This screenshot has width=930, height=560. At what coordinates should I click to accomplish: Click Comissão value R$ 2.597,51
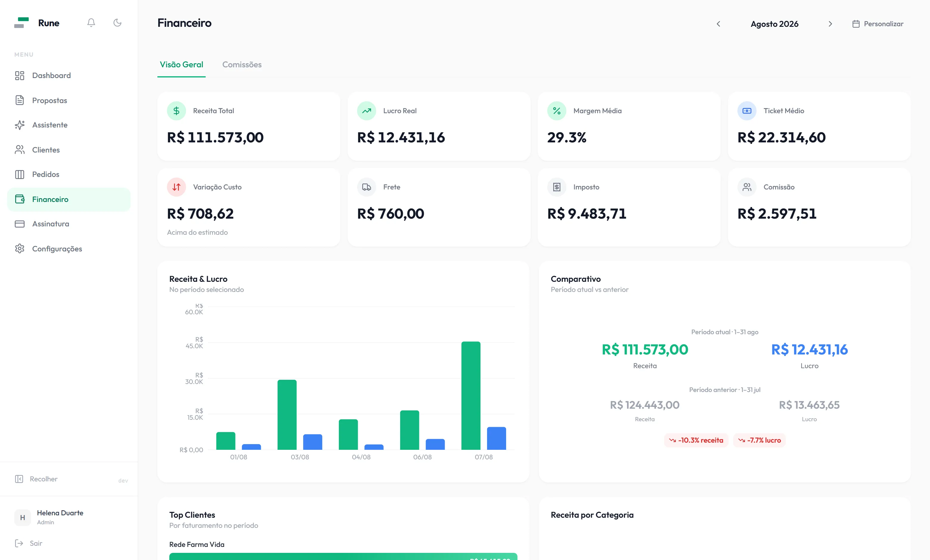(x=777, y=214)
